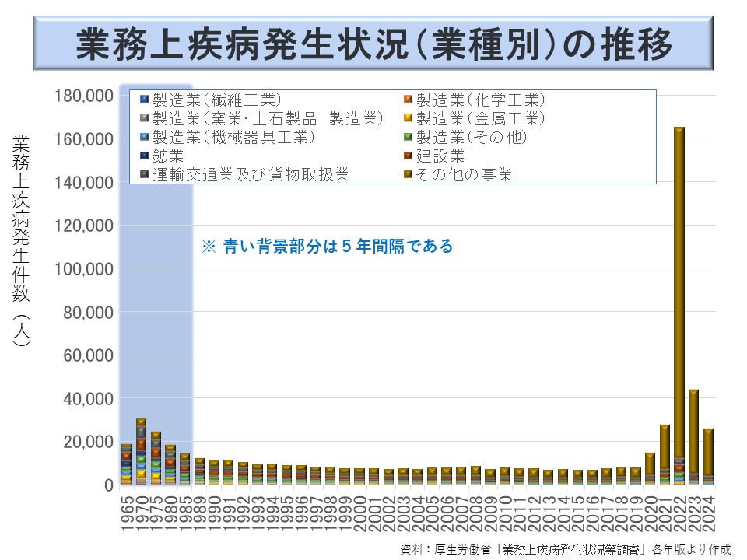Select the 2023 bar in the chart

[693, 436]
